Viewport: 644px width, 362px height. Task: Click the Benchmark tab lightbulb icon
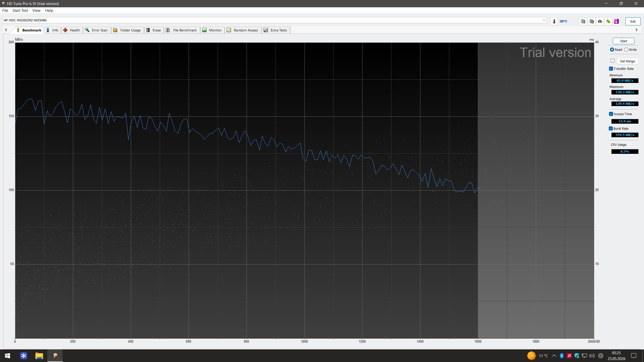(18, 30)
